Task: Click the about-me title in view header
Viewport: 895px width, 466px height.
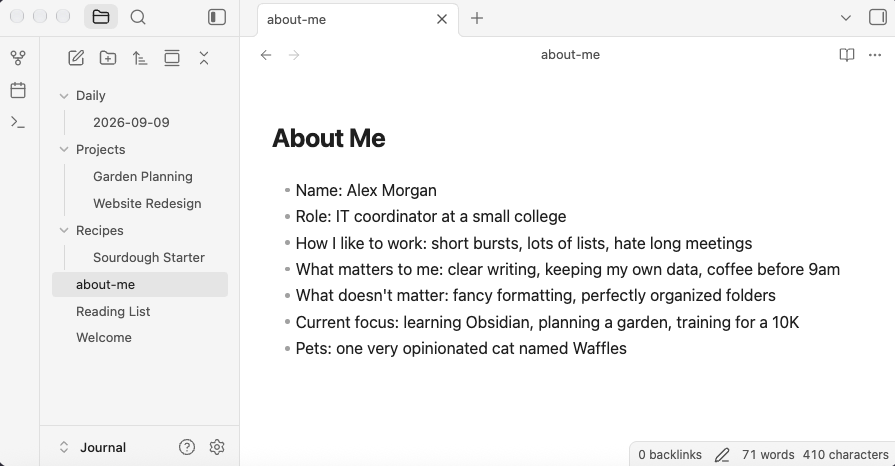Action: click(x=570, y=55)
